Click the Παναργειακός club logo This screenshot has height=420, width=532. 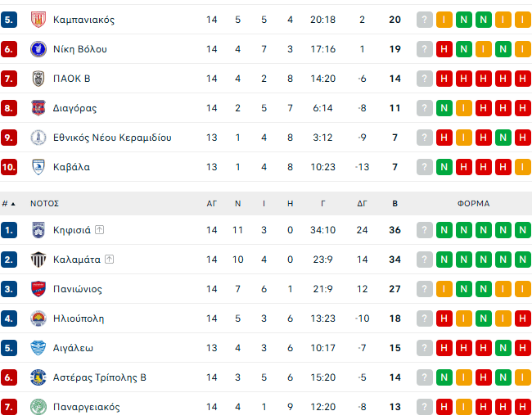(x=38, y=407)
